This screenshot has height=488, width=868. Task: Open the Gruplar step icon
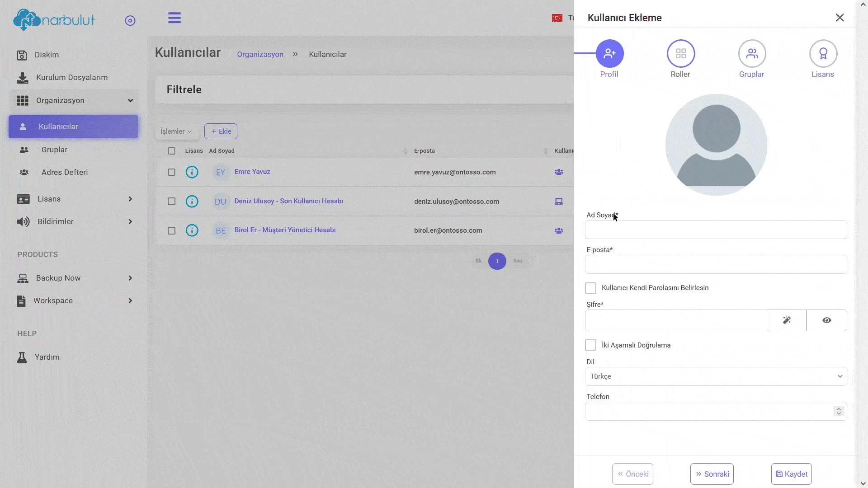tap(751, 54)
